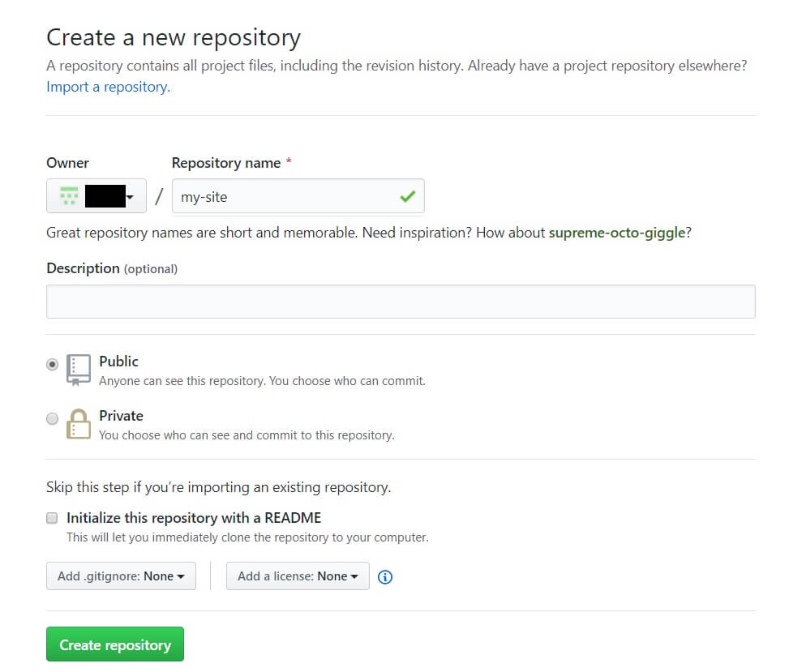Click the Initialize with a README label
The height and width of the screenshot is (672, 789).
pyautogui.click(x=194, y=518)
